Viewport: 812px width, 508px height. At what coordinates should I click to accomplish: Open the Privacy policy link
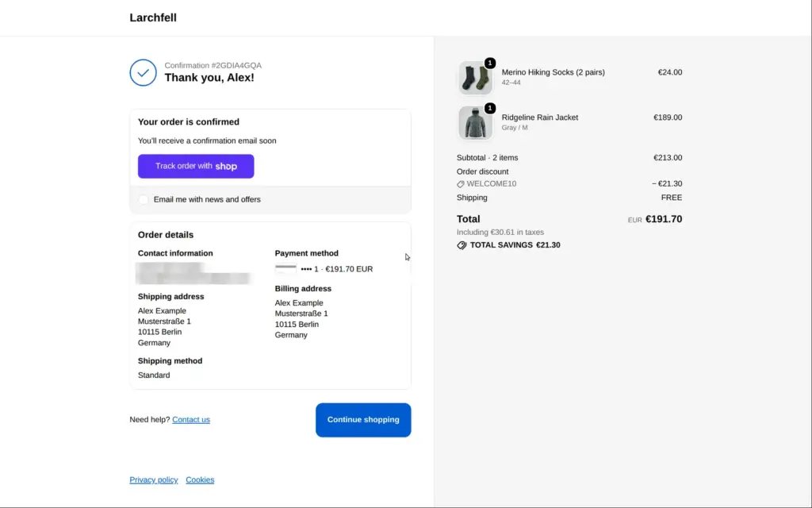click(153, 480)
